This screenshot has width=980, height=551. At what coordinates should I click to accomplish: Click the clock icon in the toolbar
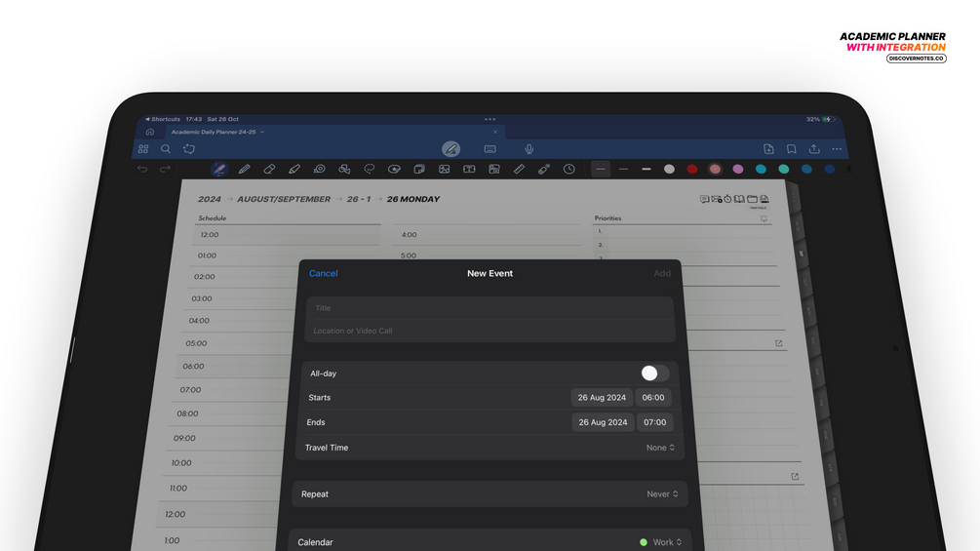tap(569, 169)
